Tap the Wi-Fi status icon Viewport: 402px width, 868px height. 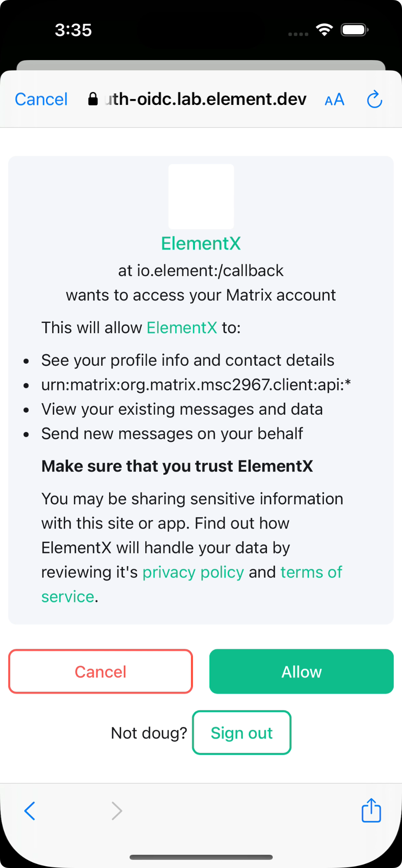pyautogui.click(x=324, y=30)
